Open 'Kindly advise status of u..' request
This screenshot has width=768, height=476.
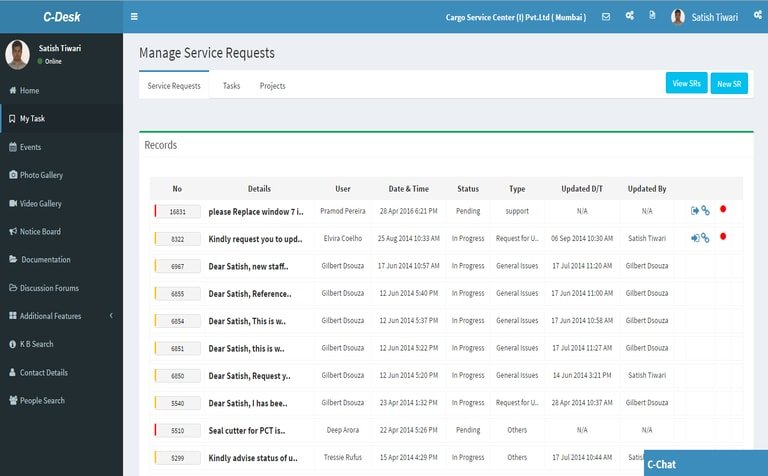tap(253, 458)
